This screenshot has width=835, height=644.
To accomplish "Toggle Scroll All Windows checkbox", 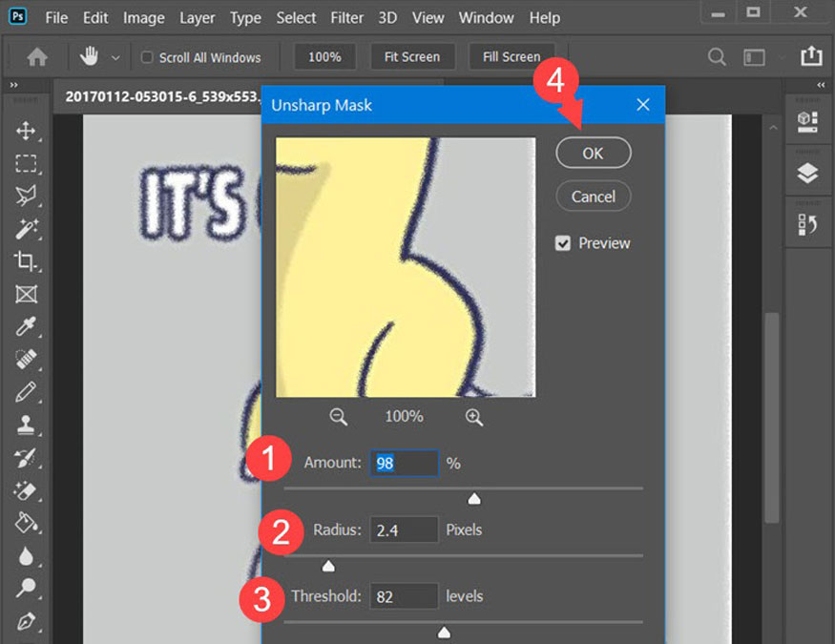I will point(147,57).
